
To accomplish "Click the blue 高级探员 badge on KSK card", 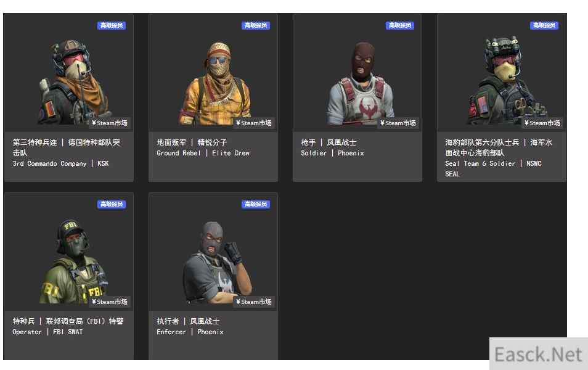I will coord(112,25).
